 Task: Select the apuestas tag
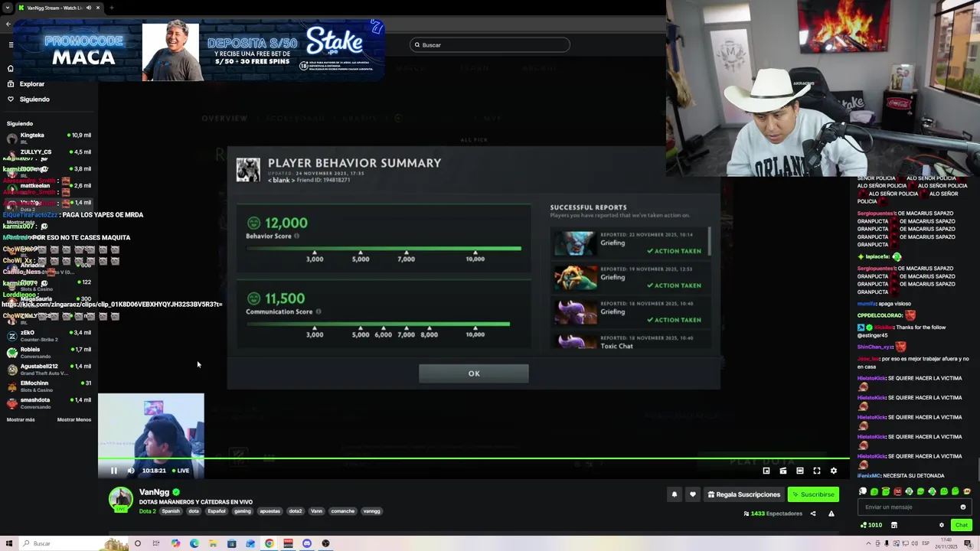coord(269,511)
